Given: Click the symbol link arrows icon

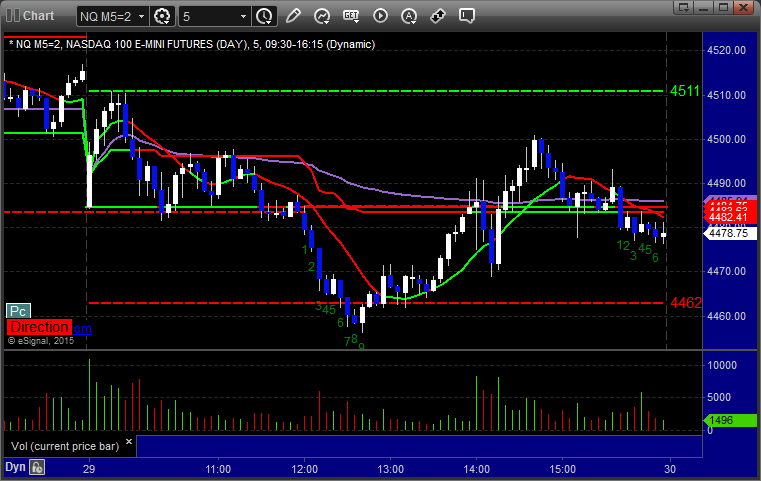Looking at the screenshot, I should point(438,16).
